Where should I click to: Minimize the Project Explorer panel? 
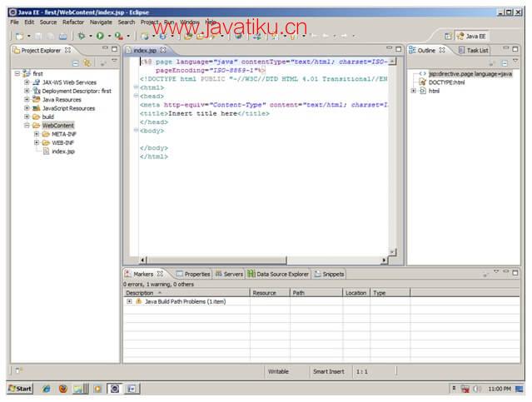coord(105,48)
